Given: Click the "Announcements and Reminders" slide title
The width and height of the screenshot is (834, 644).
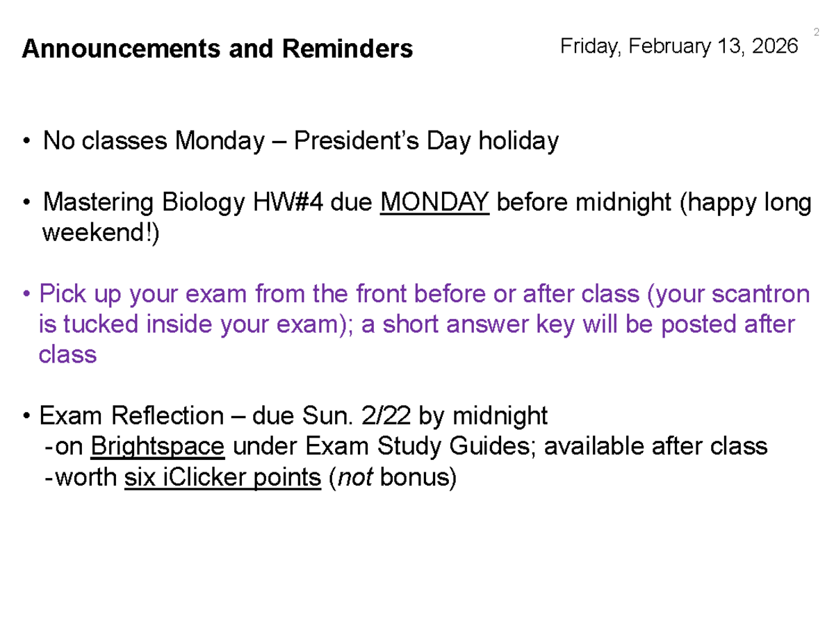Looking at the screenshot, I should tap(218, 49).
